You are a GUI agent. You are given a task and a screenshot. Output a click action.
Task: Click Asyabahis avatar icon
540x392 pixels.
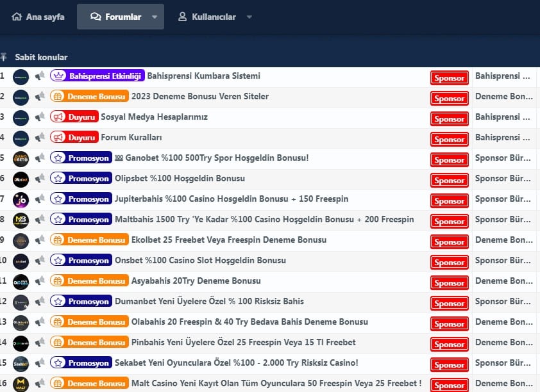(x=21, y=282)
